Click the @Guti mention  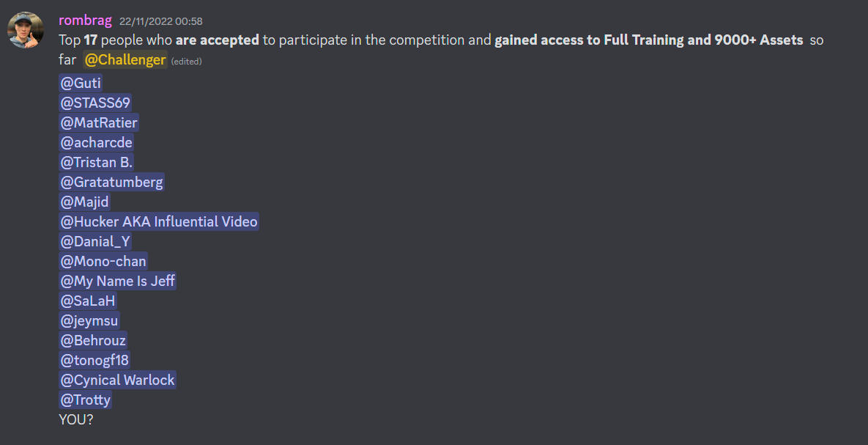point(81,83)
